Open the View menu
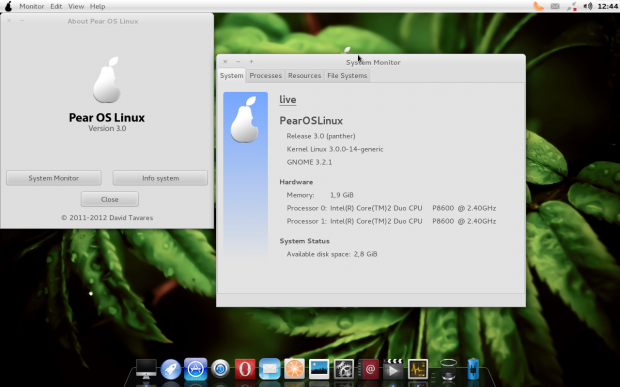This screenshot has width=620, height=387. click(76, 6)
